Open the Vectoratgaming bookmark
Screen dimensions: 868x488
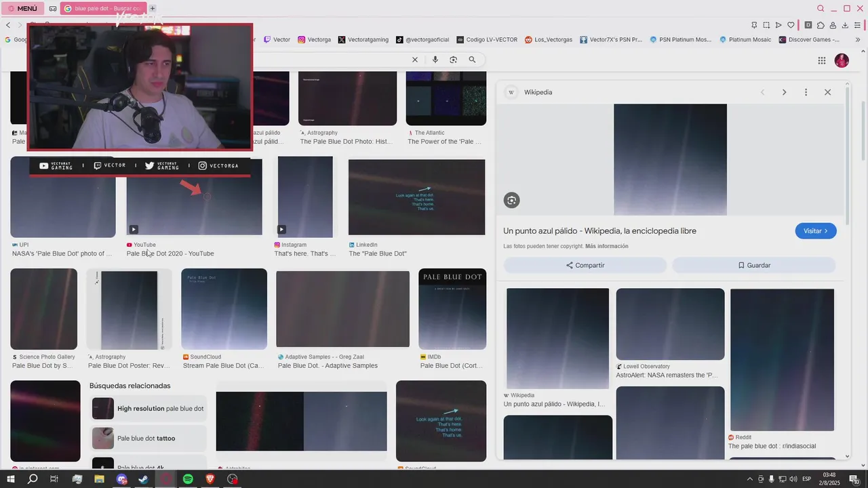(x=363, y=39)
